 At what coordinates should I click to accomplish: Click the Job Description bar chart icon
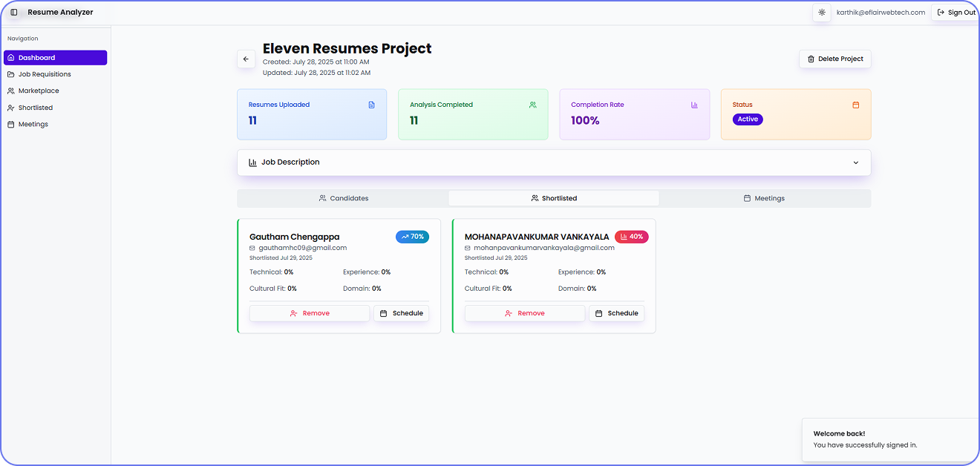coord(252,163)
